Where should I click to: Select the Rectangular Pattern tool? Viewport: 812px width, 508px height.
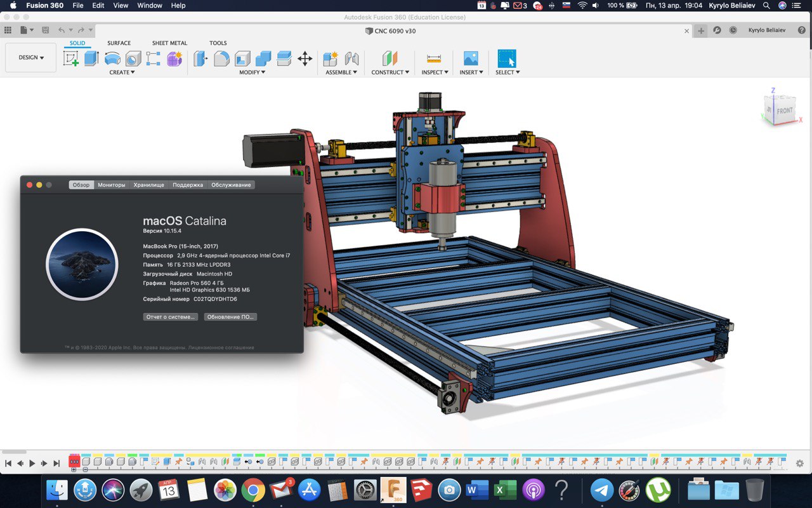pyautogui.click(x=154, y=59)
